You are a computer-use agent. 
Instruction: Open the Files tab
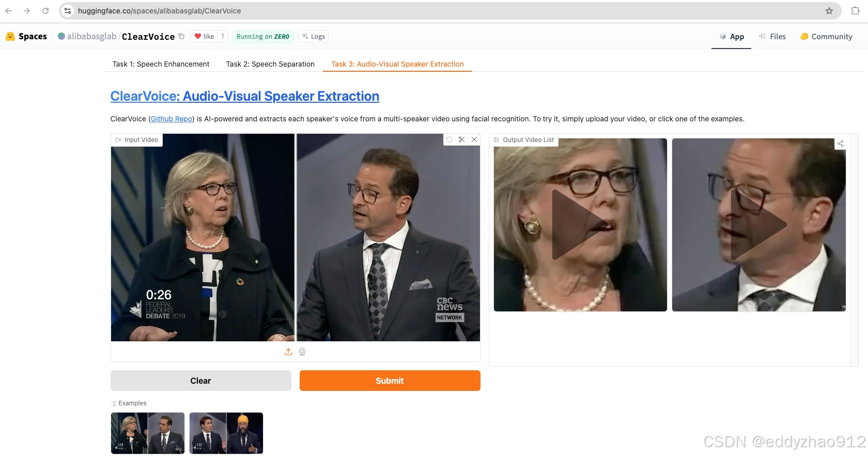tap(772, 37)
